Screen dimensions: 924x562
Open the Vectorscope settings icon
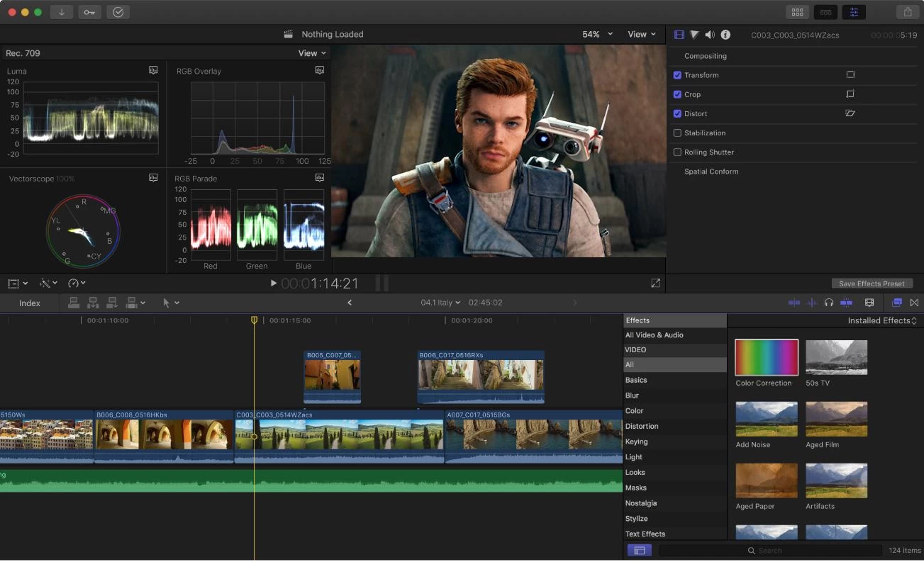coord(153,178)
